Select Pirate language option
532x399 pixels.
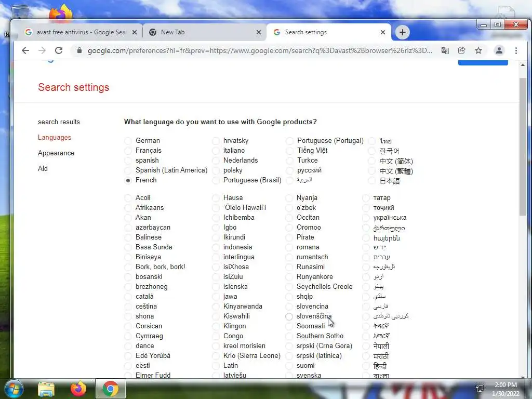pos(289,237)
